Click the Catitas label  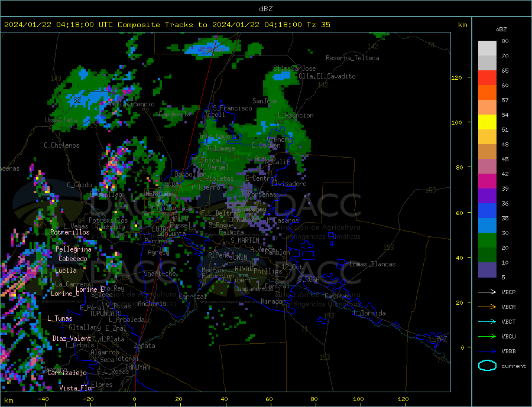point(338,296)
